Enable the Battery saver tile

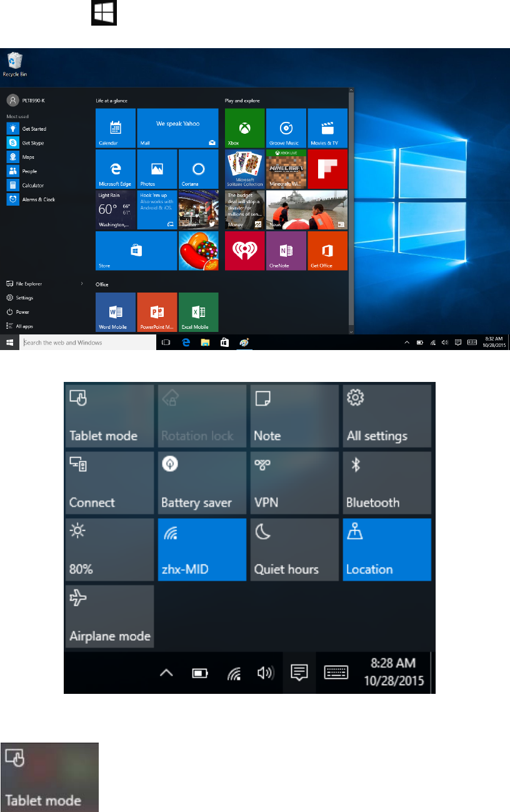point(202,483)
